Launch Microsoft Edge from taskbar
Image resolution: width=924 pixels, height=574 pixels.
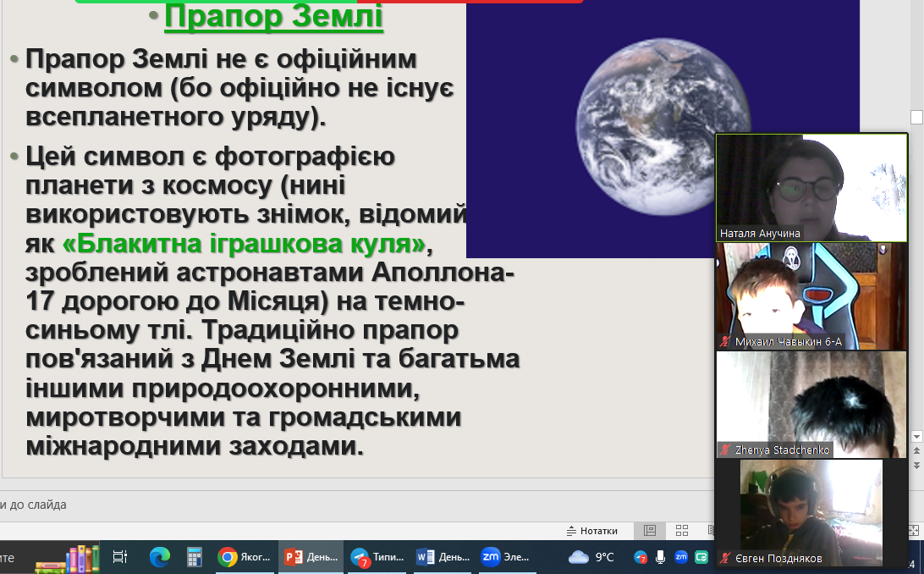pos(159,557)
